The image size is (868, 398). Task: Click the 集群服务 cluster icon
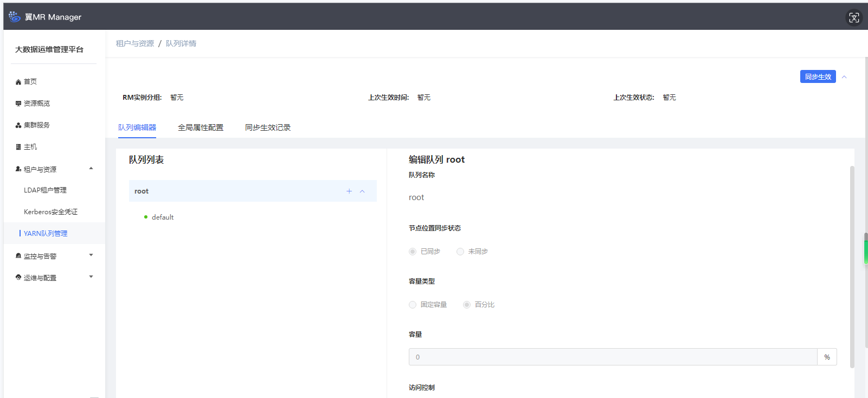click(18, 125)
